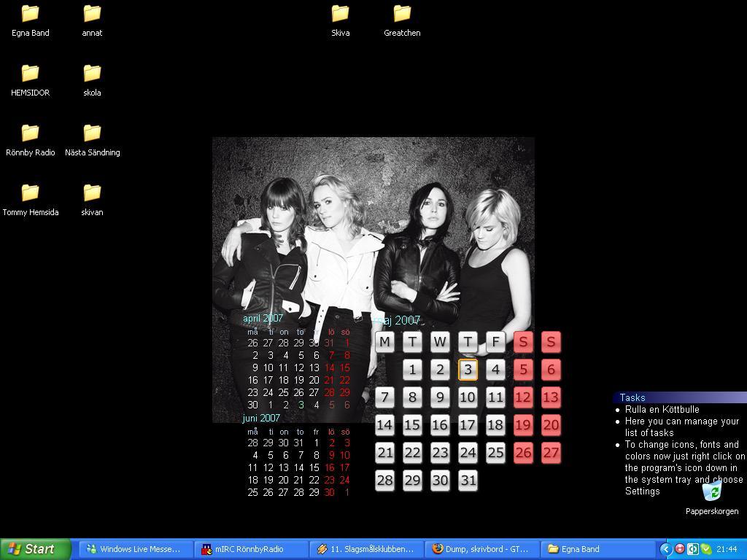Select the Tommy Hemsida folder

30,193
